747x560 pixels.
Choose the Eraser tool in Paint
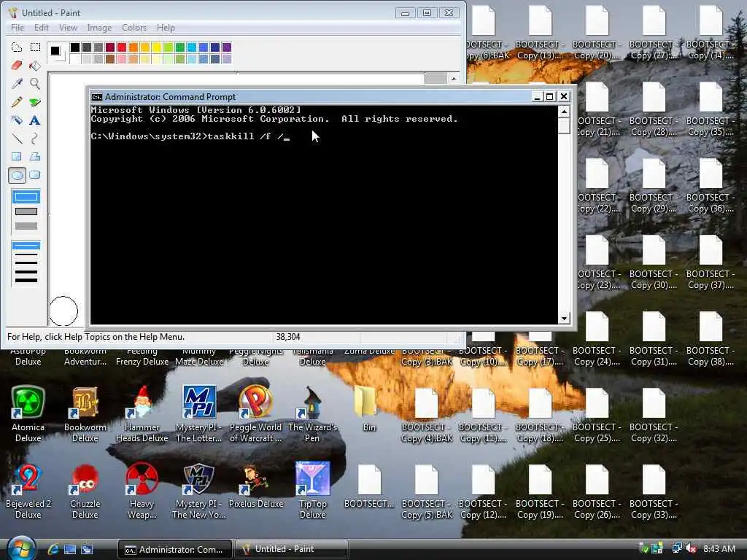(x=17, y=65)
